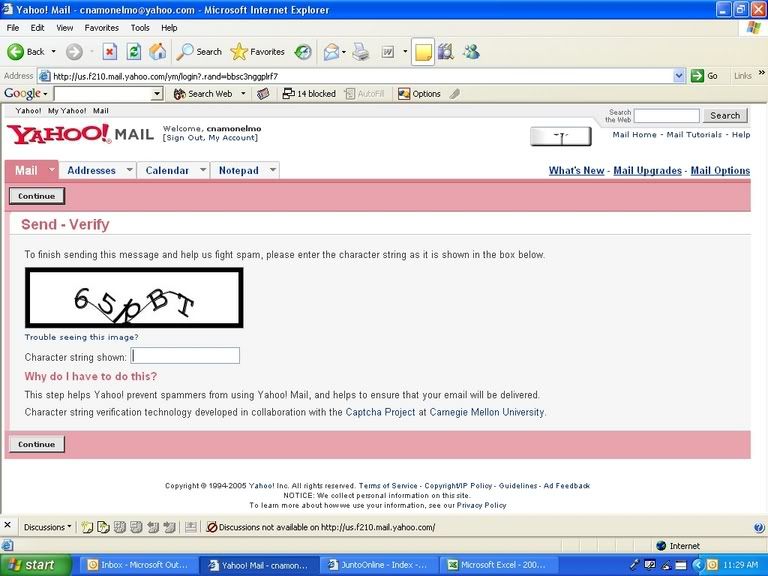
Task: Open the Mail Options link
Action: point(720,170)
